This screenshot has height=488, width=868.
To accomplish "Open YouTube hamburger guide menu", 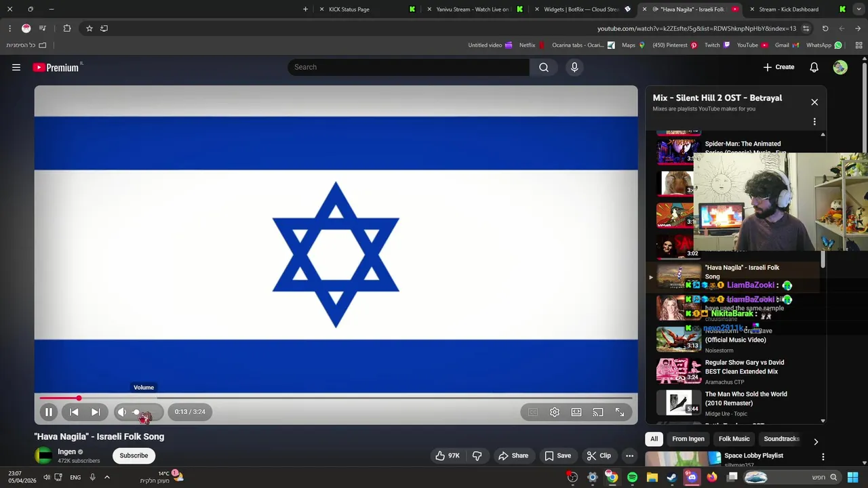I will click(x=16, y=67).
